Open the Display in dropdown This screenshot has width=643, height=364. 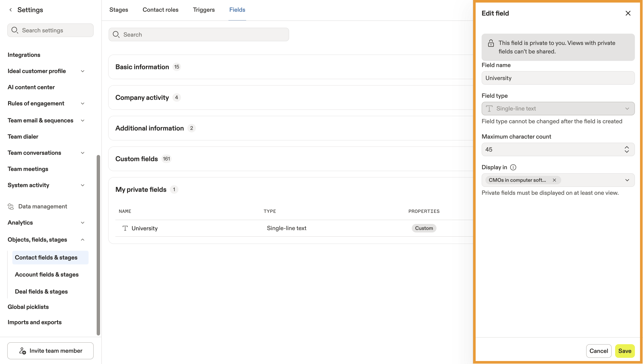click(x=627, y=180)
